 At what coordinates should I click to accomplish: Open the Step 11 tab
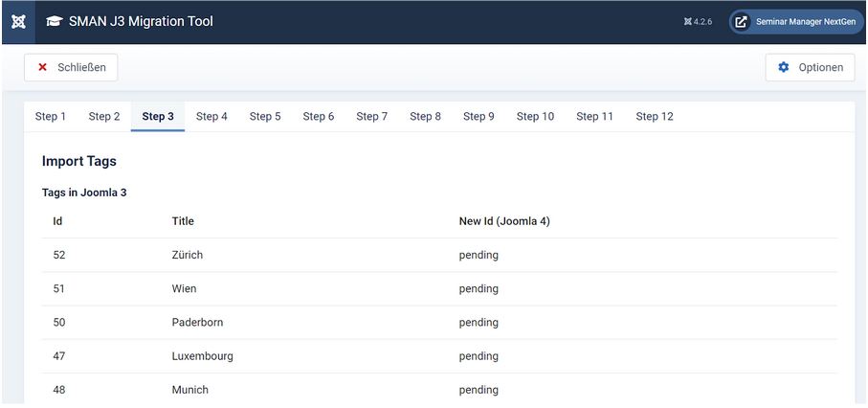[x=594, y=117]
